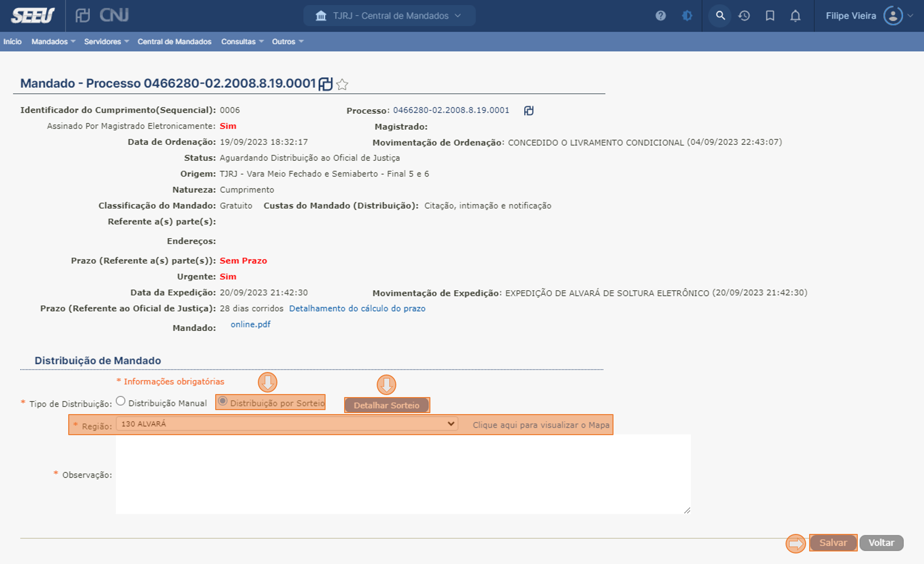Open Central de Mandados menu item
This screenshot has width=924, height=564.
[x=175, y=42]
